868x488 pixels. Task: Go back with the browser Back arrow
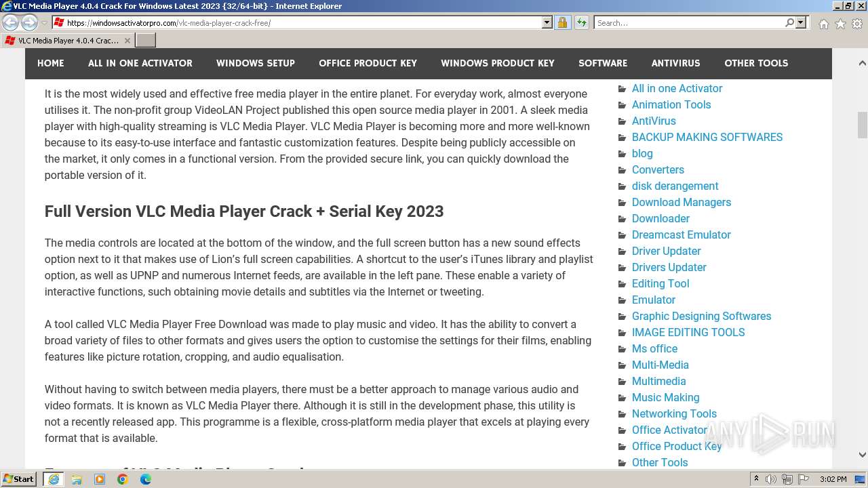click(11, 23)
